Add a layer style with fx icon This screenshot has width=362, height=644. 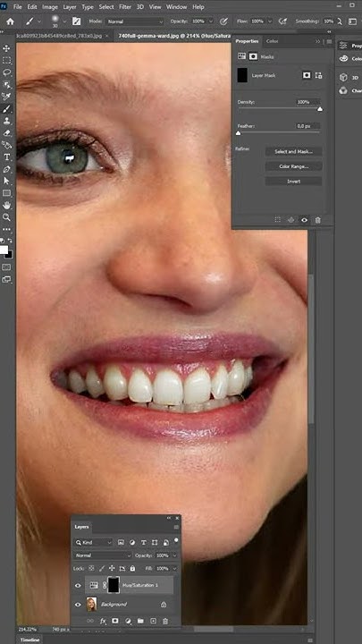(103, 621)
